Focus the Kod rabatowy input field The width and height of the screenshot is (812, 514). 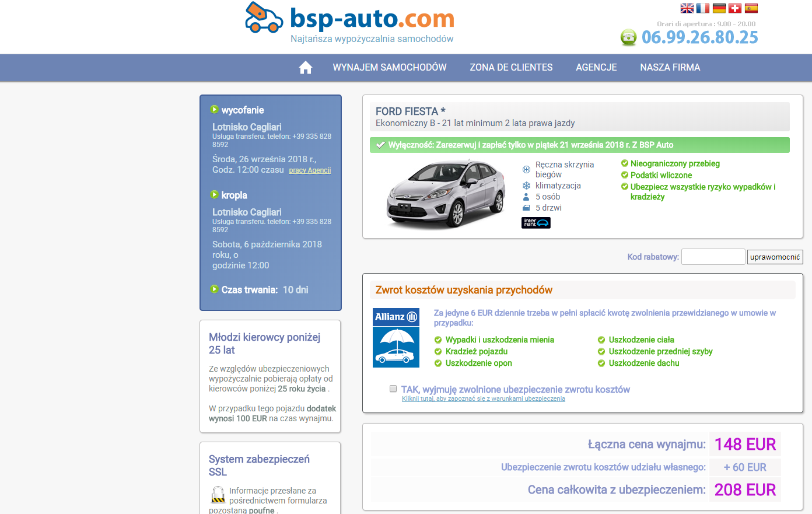[713, 257]
